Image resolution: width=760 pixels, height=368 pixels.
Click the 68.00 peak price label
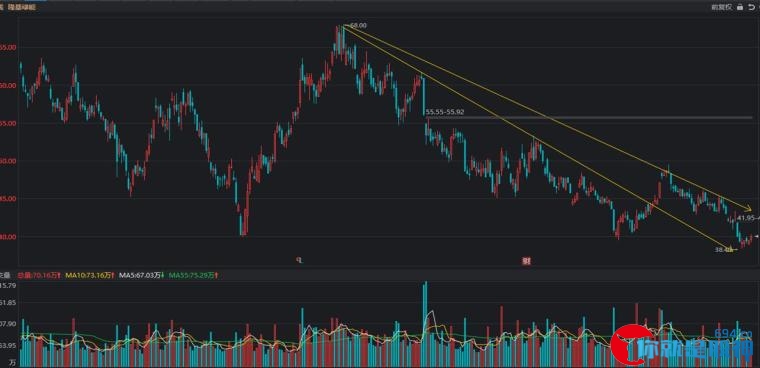point(358,25)
